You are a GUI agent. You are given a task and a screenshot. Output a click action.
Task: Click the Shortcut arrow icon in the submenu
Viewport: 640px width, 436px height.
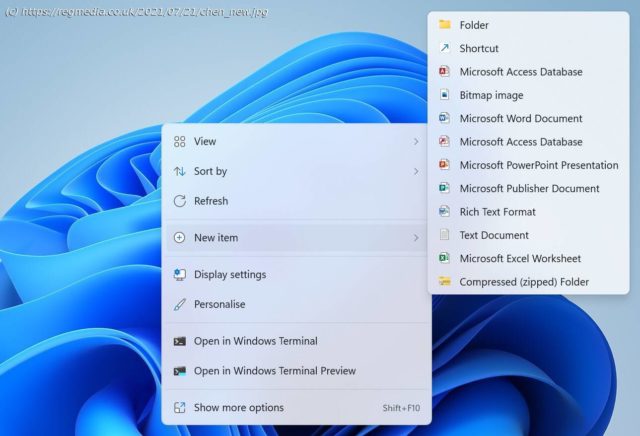pos(444,48)
